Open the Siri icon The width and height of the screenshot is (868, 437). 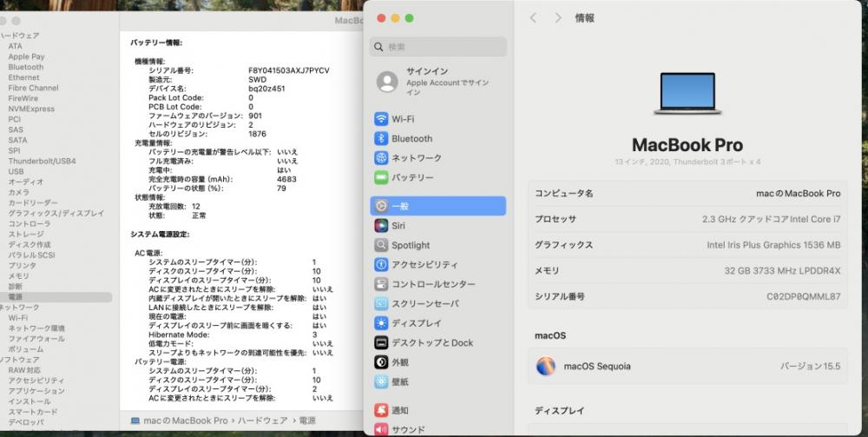pos(381,225)
